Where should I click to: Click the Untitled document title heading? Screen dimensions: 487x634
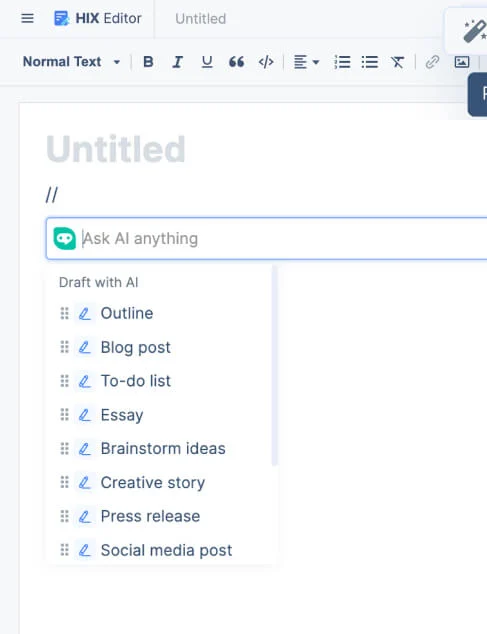pos(116,149)
